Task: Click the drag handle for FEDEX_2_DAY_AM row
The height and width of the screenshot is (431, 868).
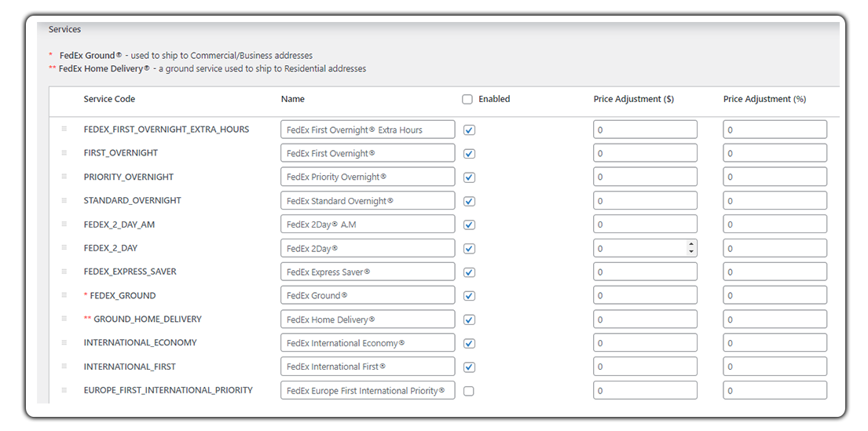Action: pyautogui.click(x=64, y=224)
